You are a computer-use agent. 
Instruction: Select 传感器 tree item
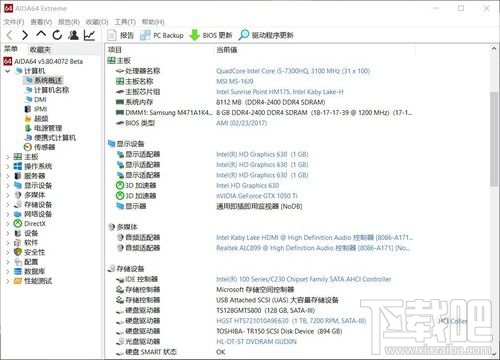40,147
